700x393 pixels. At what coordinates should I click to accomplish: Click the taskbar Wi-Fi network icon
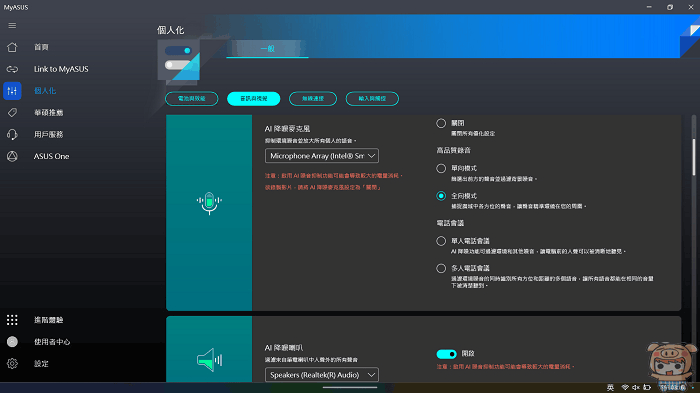pyautogui.click(x=625, y=387)
